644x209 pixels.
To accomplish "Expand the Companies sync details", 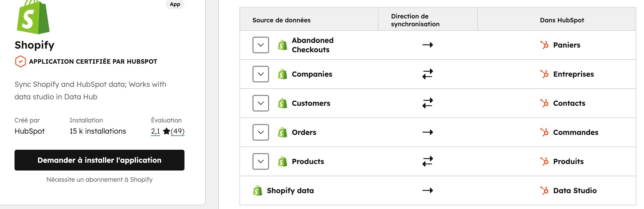I will 260,74.
